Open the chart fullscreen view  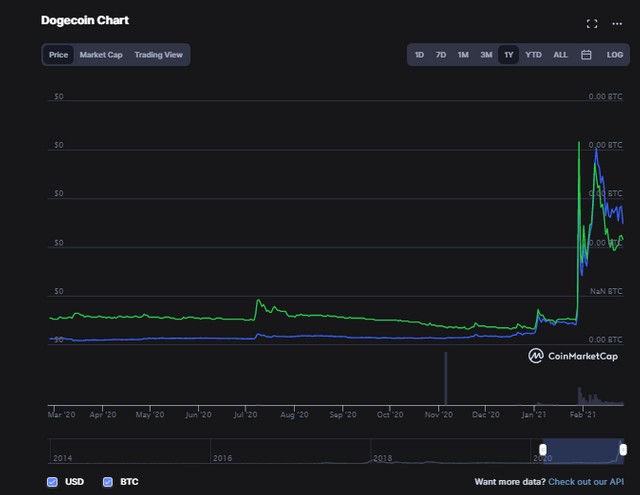[x=592, y=24]
